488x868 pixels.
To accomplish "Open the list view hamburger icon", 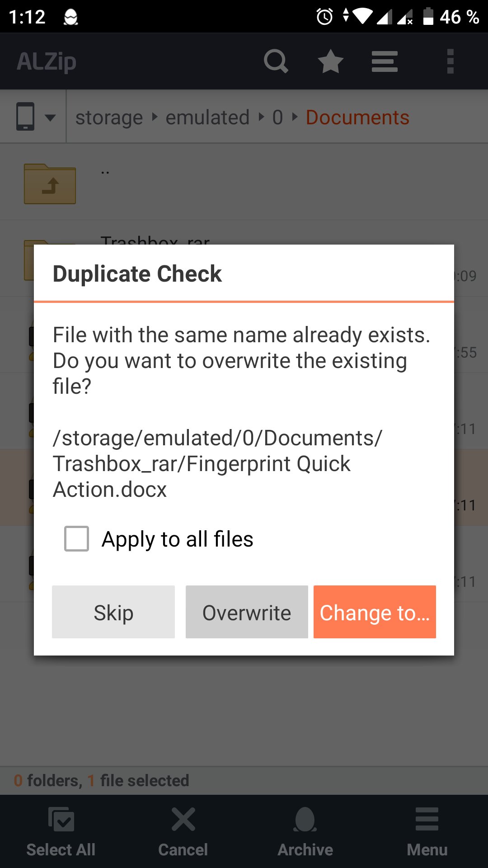I will click(x=385, y=61).
